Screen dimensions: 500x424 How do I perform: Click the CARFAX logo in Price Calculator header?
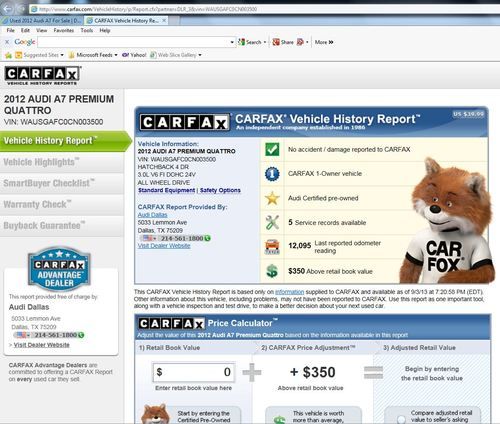click(171, 323)
